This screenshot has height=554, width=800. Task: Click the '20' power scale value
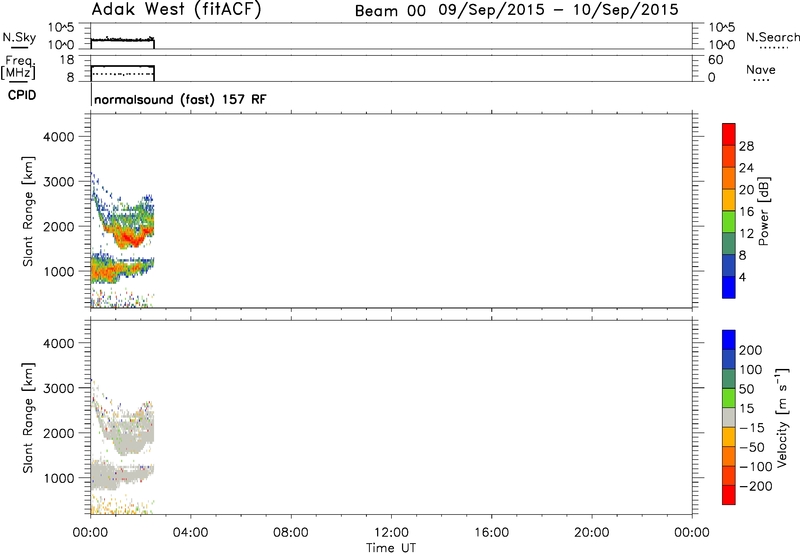tap(746, 190)
